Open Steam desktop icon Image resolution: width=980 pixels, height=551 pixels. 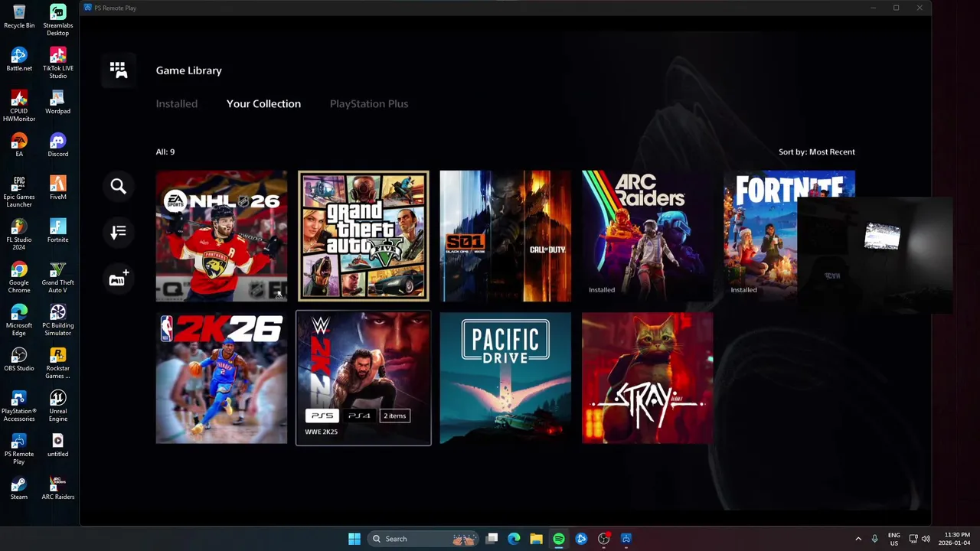point(19,488)
